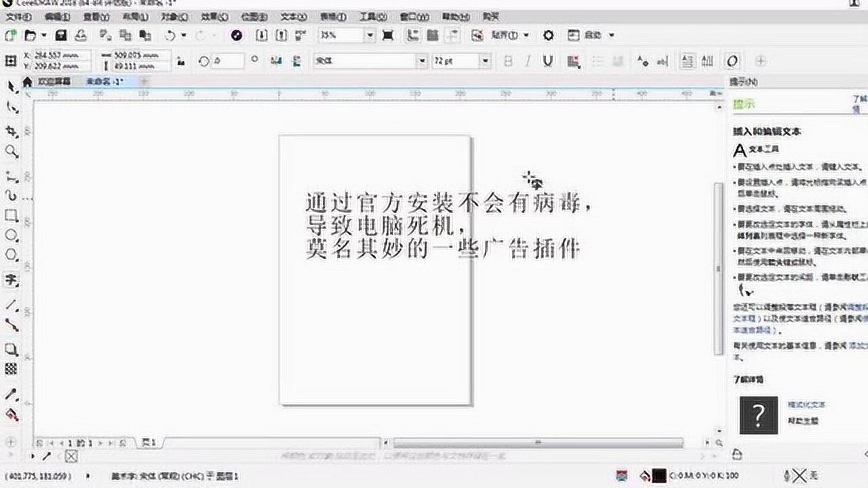
Task: Toggle Underline text formatting
Action: pyautogui.click(x=548, y=61)
